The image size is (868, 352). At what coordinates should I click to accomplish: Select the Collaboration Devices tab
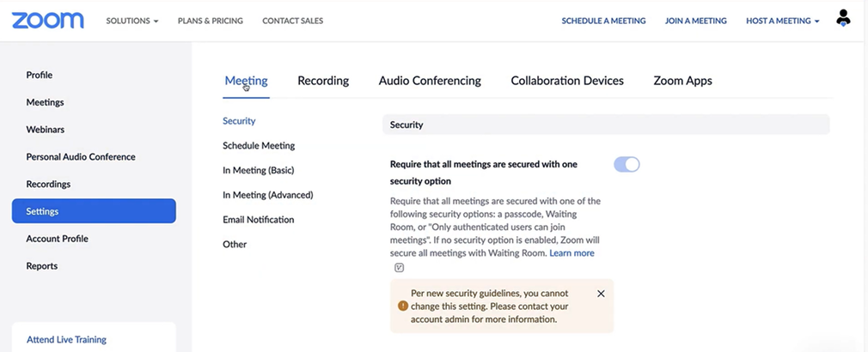567,81
